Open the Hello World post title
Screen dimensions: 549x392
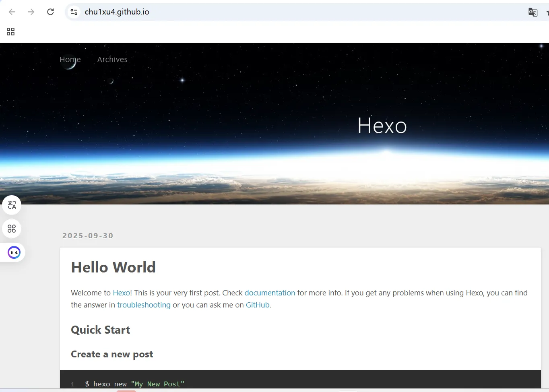tap(113, 268)
